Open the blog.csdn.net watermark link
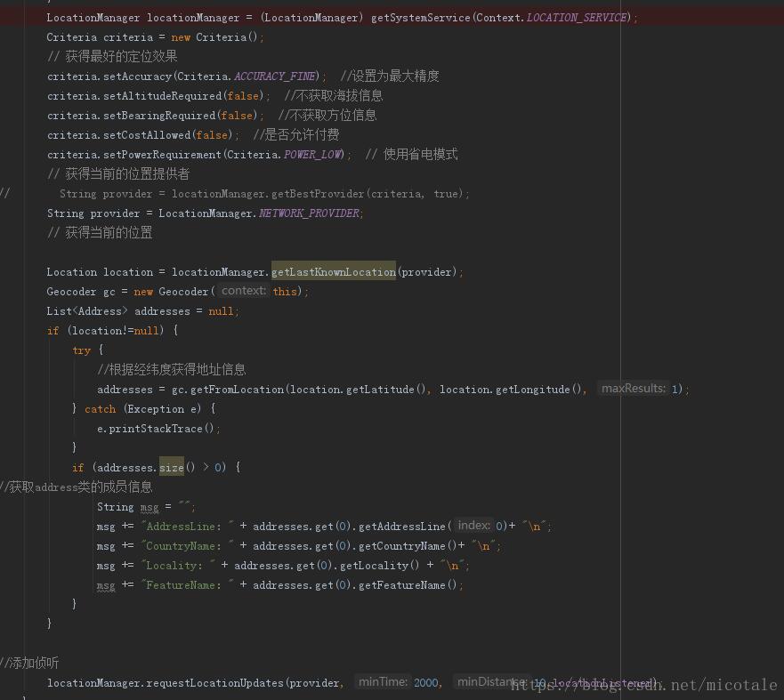This screenshot has height=700, width=784. click(x=643, y=685)
